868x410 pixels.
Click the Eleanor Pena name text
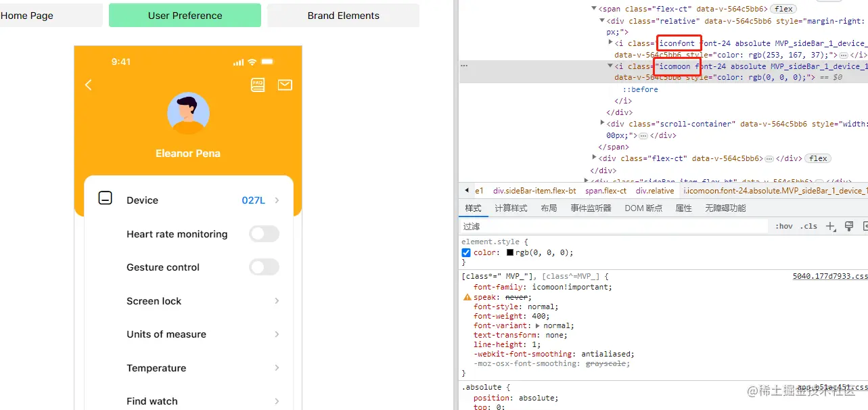click(188, 154)
